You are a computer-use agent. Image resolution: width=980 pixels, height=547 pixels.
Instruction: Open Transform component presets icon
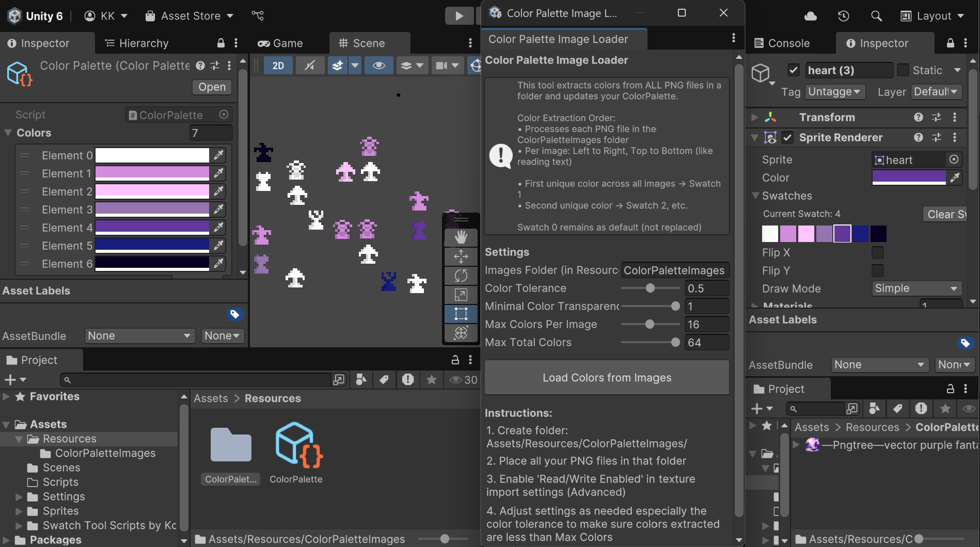click(x=937, y=117)
